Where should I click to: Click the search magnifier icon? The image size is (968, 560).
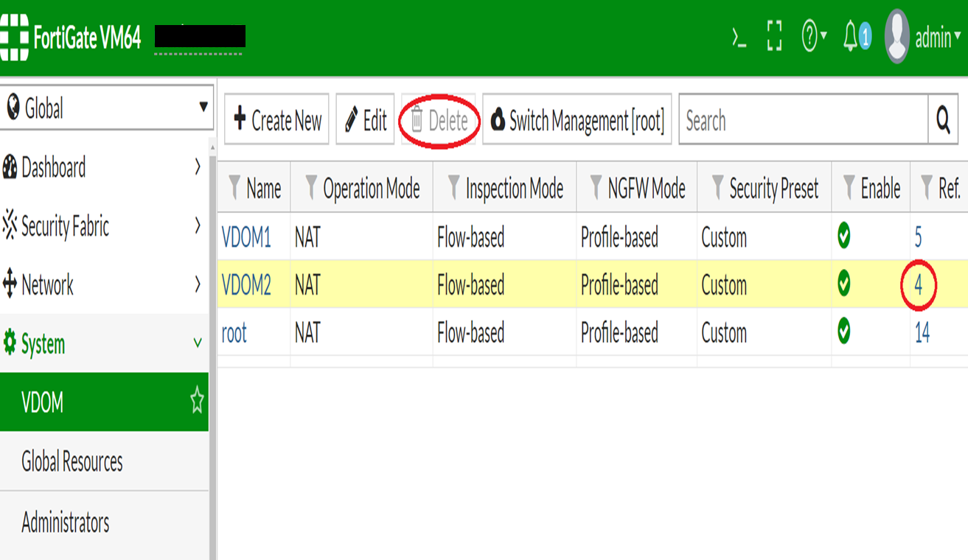point(943,119)
